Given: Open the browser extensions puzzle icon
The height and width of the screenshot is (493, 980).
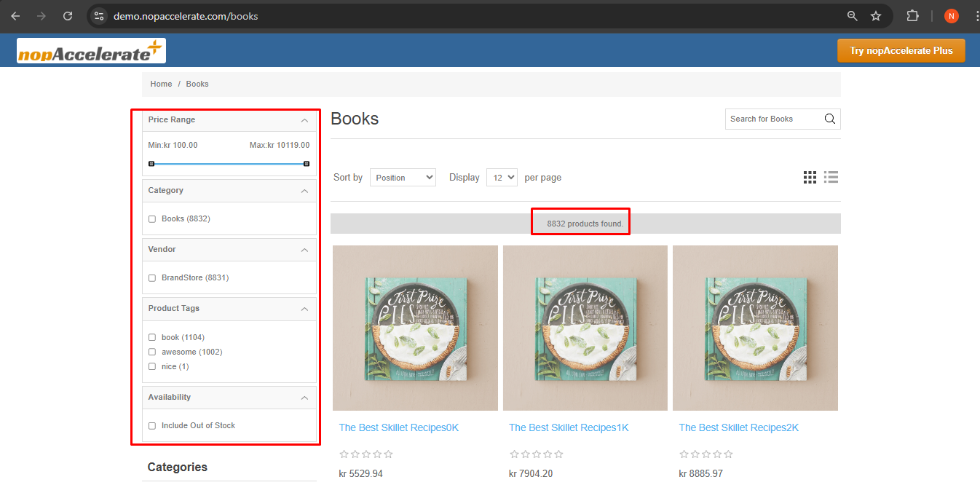Looking at the screenshot, I should (912, 16).
